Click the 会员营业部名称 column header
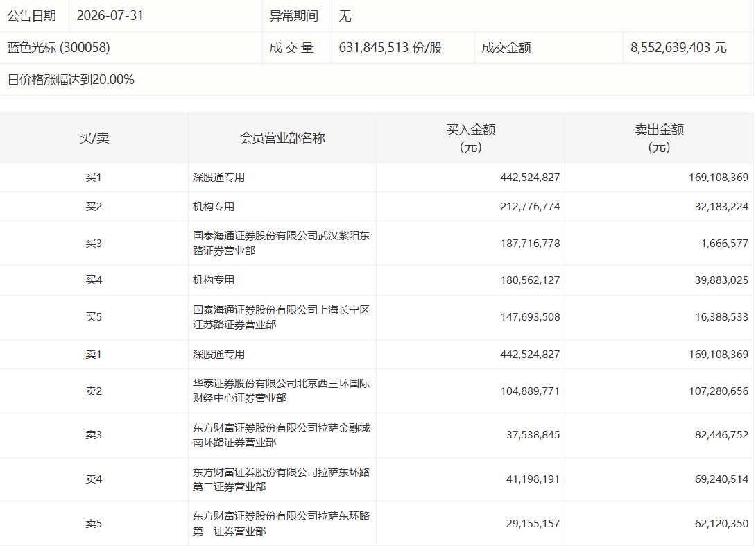 click(x=282, y=138)
